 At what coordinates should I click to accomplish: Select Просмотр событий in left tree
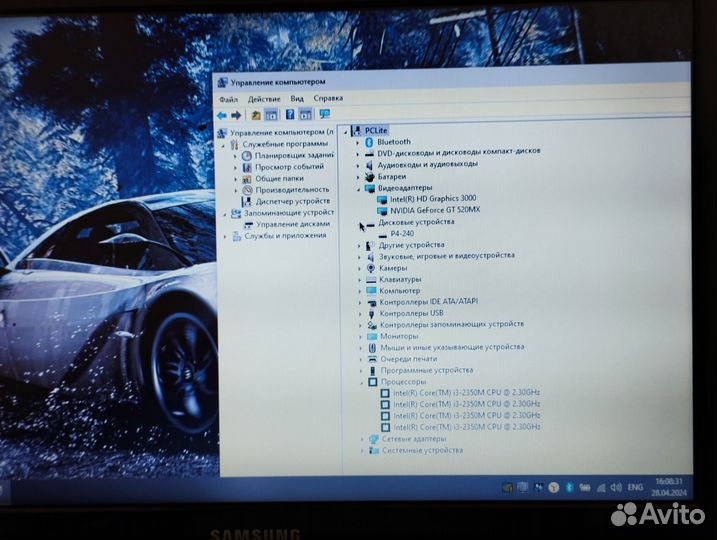coord(289,167)
